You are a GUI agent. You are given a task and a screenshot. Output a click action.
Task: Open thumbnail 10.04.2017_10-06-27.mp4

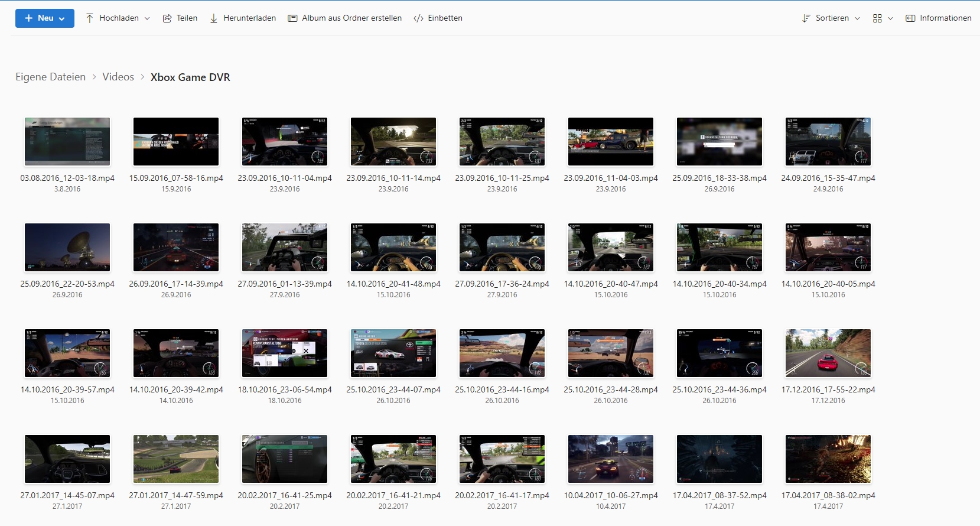[611, 459]
